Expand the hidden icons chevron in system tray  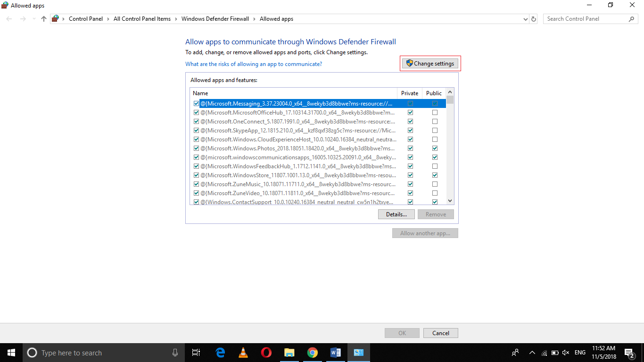[532, 352]
